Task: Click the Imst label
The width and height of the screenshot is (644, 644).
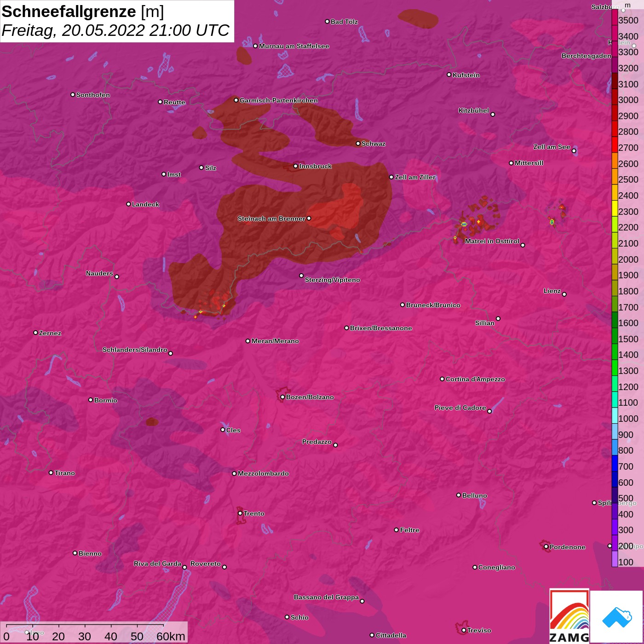Action: coord(174,174)
